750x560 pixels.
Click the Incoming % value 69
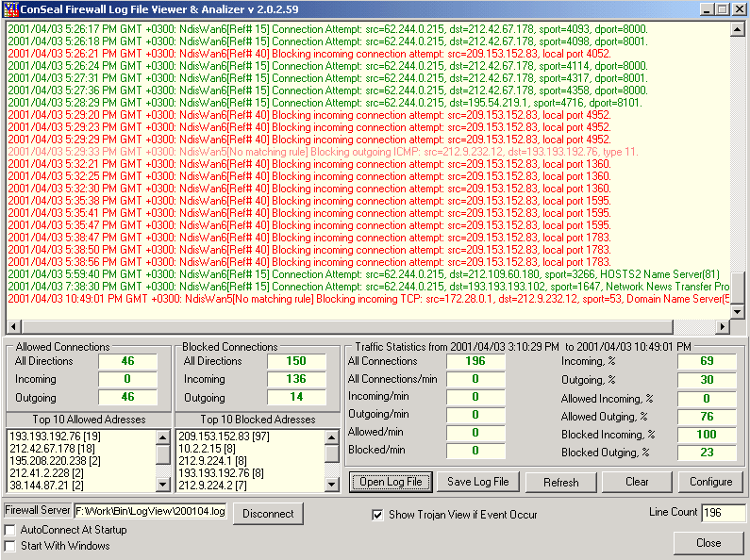click(x=707, y=361)
